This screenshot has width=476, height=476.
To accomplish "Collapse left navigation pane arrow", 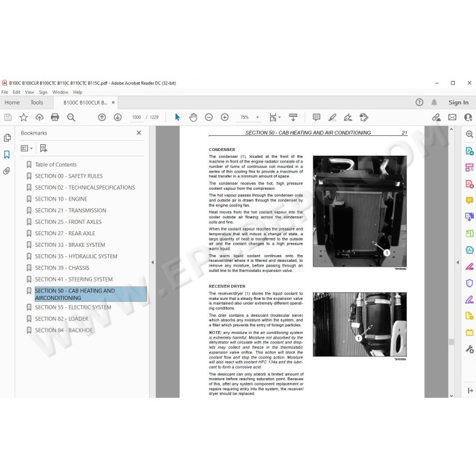I will tap(153, 262).
